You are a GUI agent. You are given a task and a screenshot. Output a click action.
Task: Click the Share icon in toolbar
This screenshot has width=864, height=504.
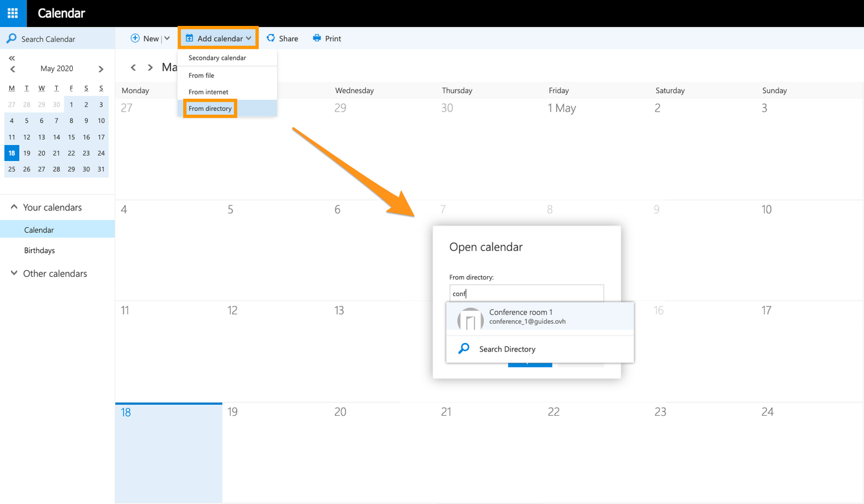[x=270, y=38]
